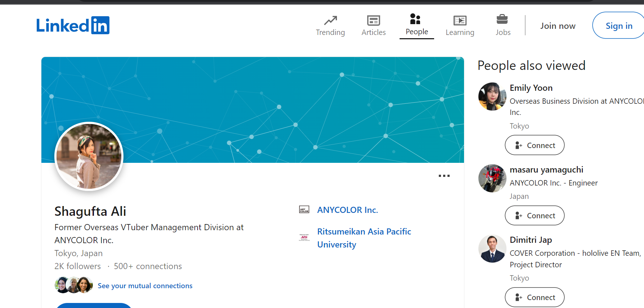Click Shagufta Ali's profile photo
644x308 pixels.
pyautogui.click(x=89, y=156)
